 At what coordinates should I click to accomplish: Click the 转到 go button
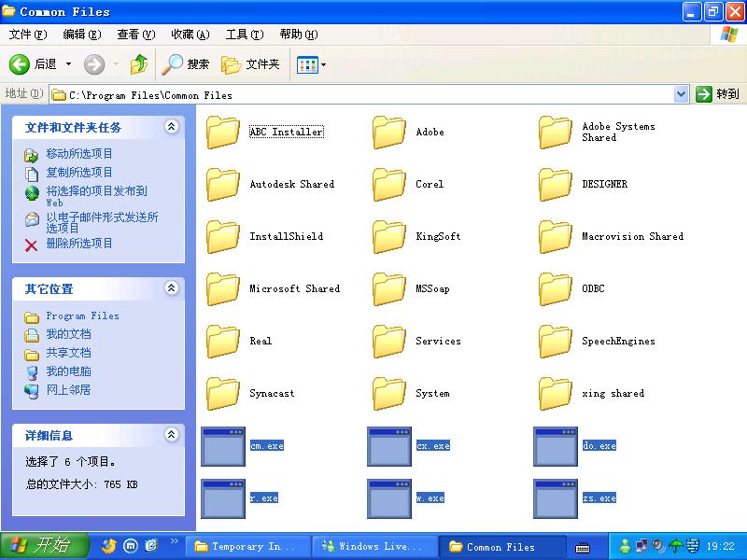tap(717, 94)
